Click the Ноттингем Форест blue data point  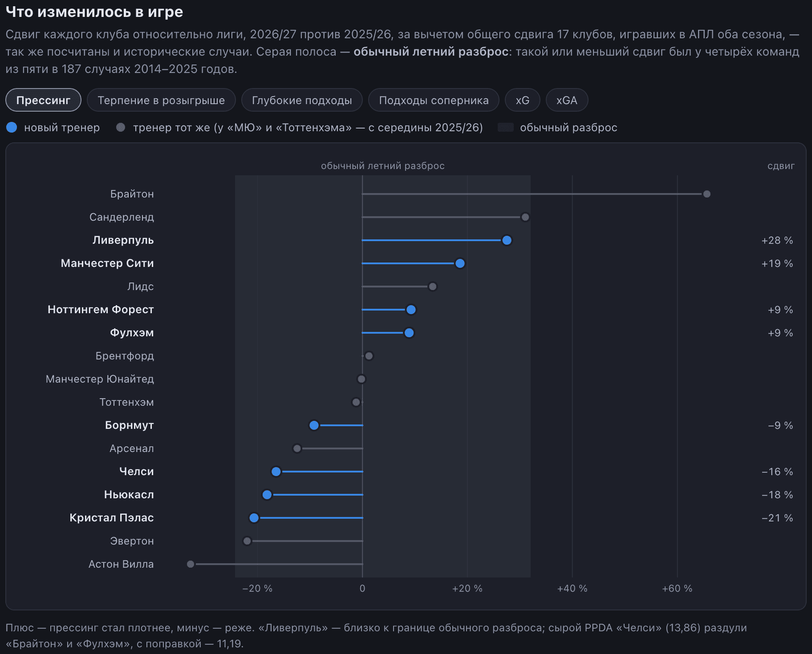(411, 310)
